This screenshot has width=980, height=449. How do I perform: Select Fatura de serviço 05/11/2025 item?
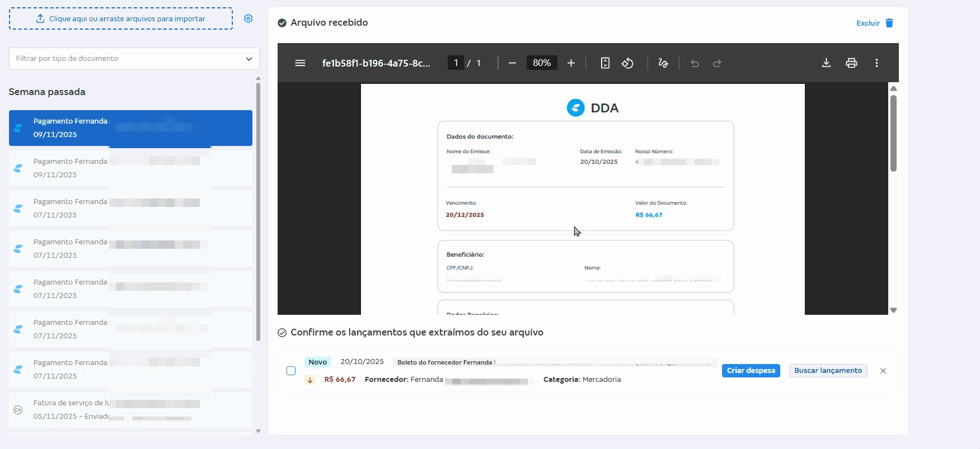[130, 410]
